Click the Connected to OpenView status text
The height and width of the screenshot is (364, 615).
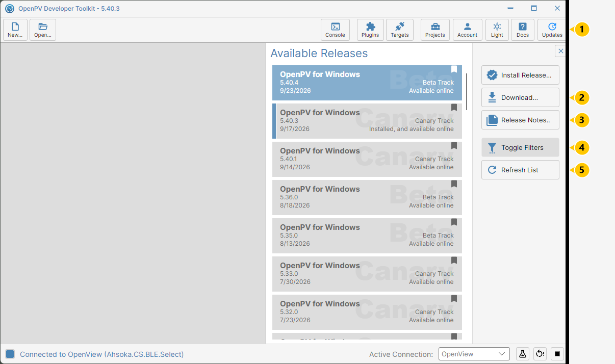[101, 354]
